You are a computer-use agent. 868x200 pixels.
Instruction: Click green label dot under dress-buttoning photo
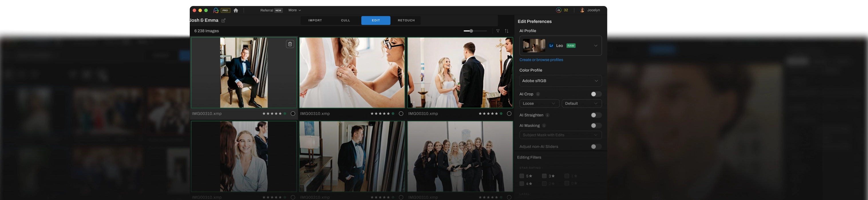(x=393, y=114)
